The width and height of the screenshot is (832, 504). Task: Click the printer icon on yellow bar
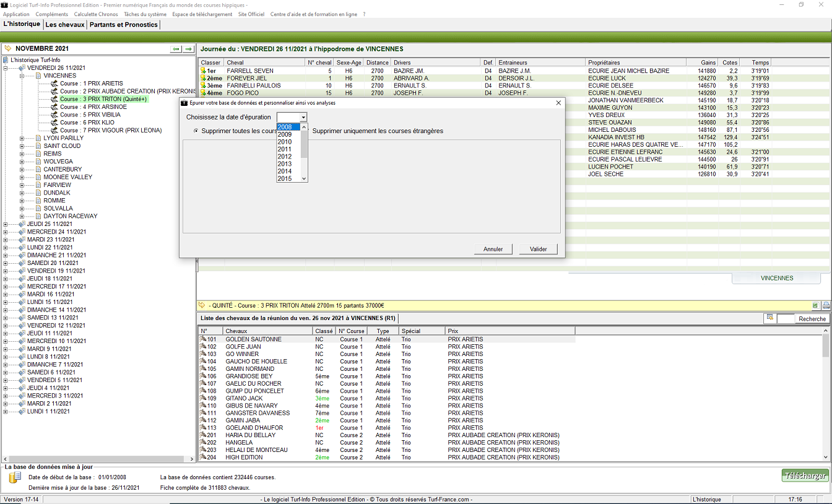coord(826,305)
